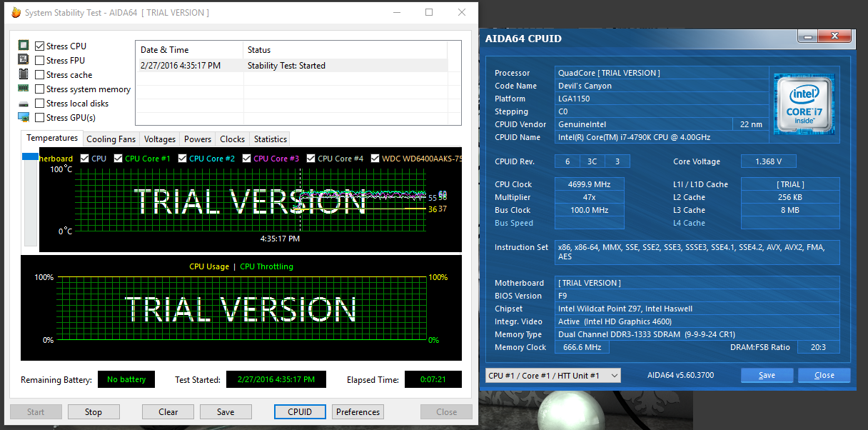Enable the Stress cache checkbox
This screenshot has width=868, height=430.
pyautogui.click(x=39, y=74)
